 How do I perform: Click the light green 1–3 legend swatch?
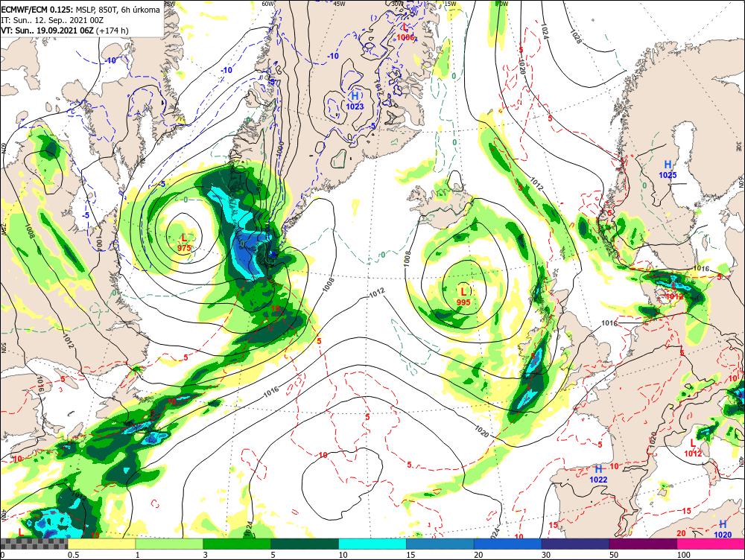point(169,544)
